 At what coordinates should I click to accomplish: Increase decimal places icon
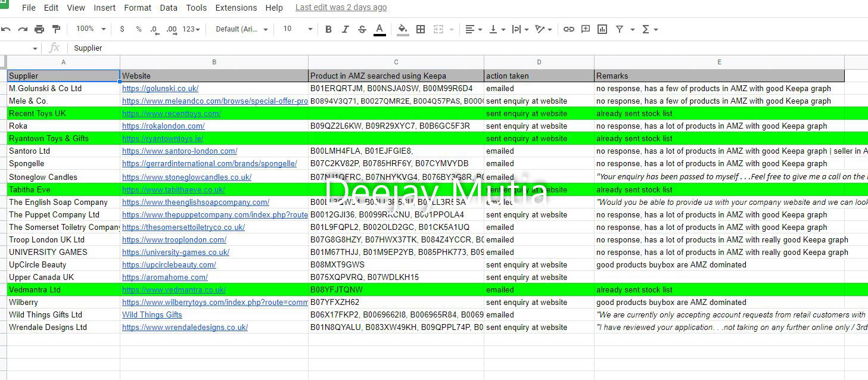click(x=172, y=29)
